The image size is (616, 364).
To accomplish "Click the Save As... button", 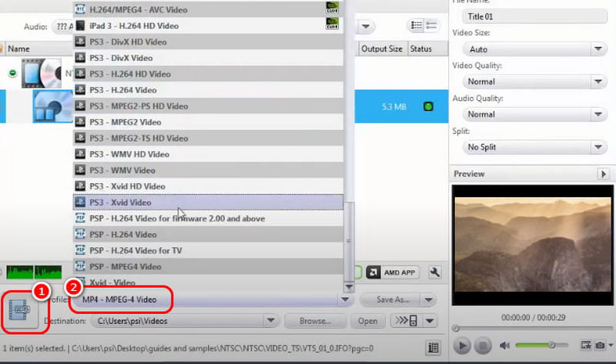I will pyautogui.click(x=390, y=300).
